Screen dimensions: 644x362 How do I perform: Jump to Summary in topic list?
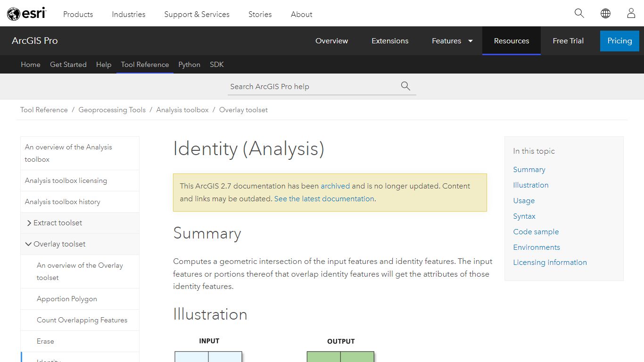click(529, 170)
